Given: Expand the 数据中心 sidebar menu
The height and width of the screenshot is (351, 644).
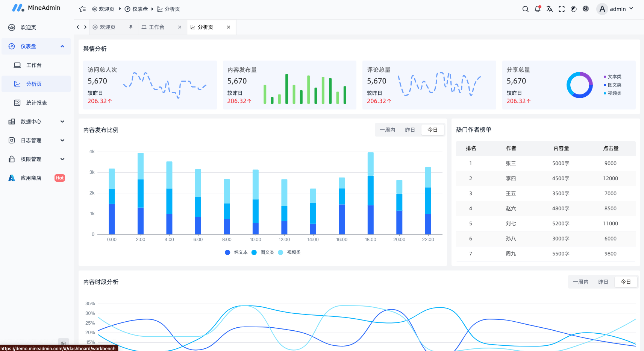Looking at the screenshot, I should 31,121.
